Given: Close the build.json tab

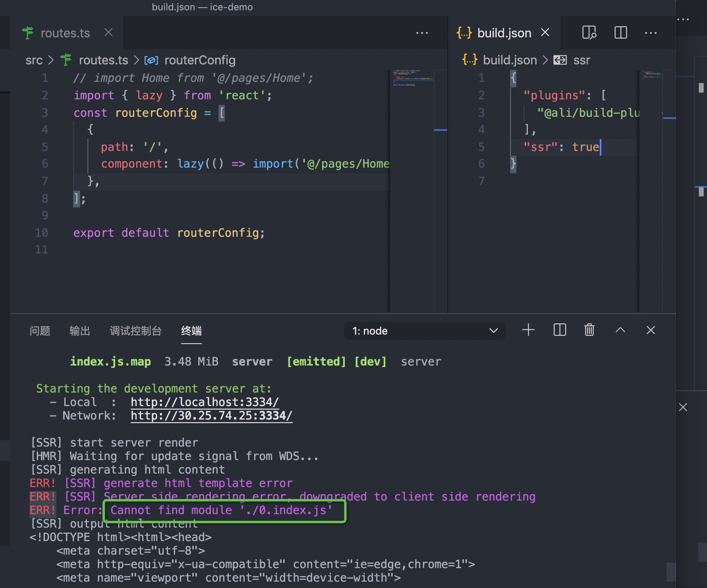Looking at the screenshot, I should 545,33.
